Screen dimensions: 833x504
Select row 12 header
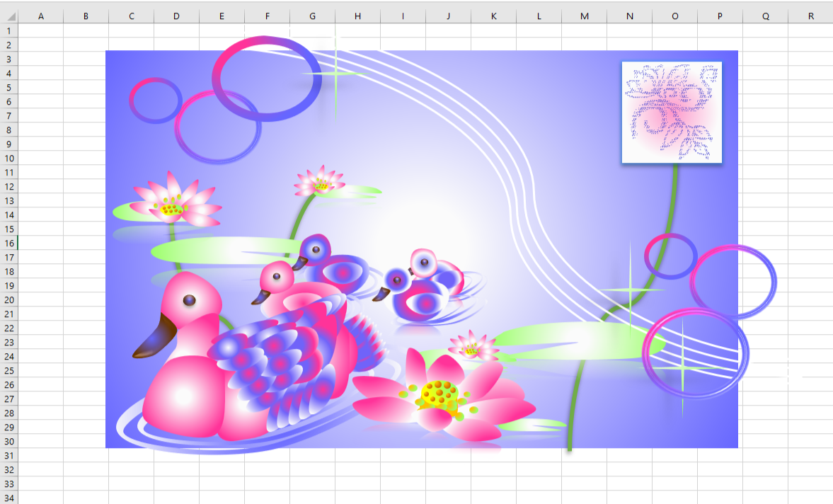[x=9, y=186]
